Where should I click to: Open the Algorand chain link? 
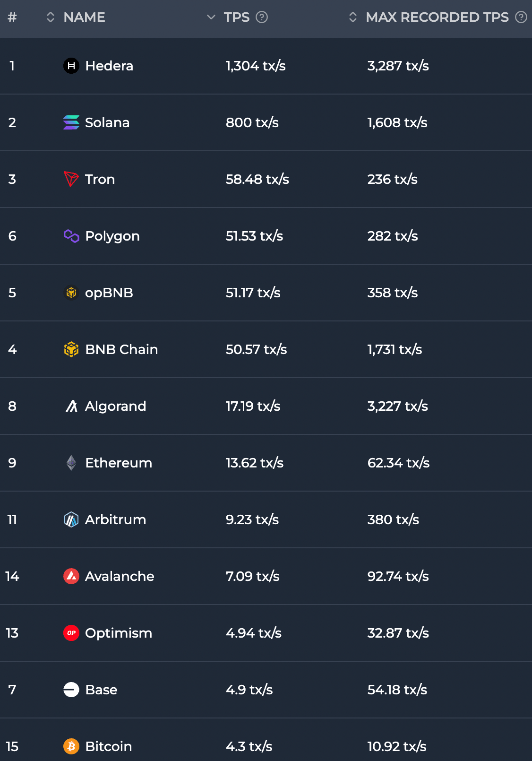pyautogui.click(x=115, y=406)
